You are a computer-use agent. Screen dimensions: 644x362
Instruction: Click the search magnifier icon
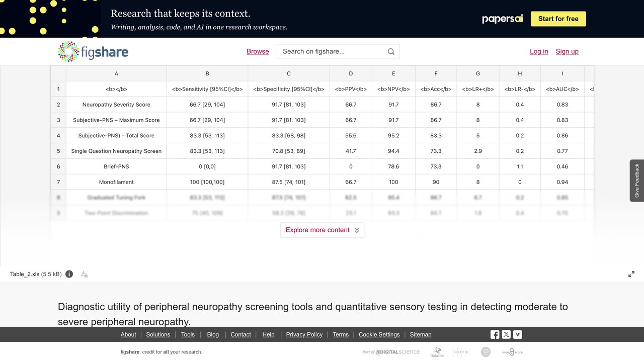[x=391, y=51]
